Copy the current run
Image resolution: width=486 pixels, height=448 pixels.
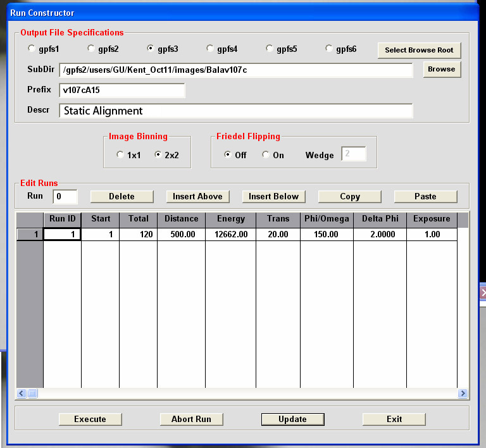point(349,197)
